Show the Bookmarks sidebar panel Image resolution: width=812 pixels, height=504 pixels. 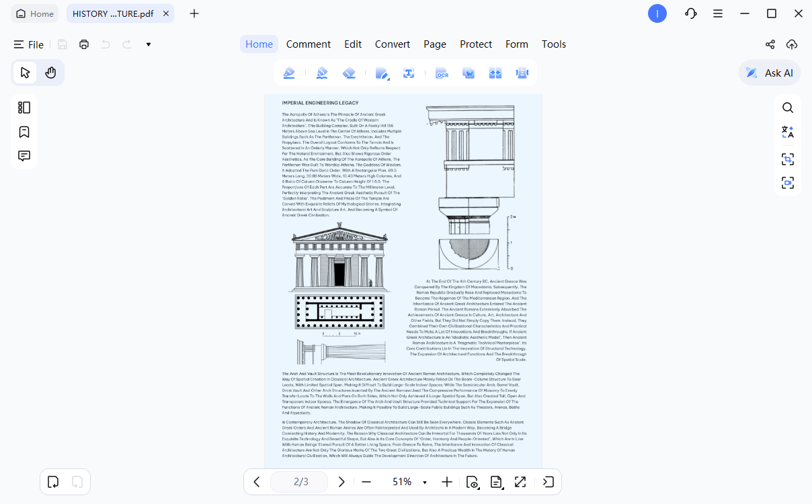(24, 132)
